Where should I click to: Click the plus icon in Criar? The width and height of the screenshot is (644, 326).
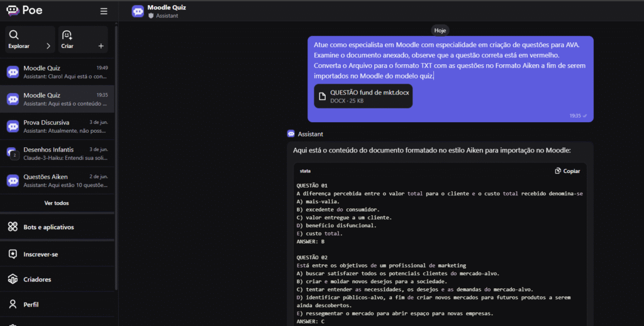[x=101, y=46]
